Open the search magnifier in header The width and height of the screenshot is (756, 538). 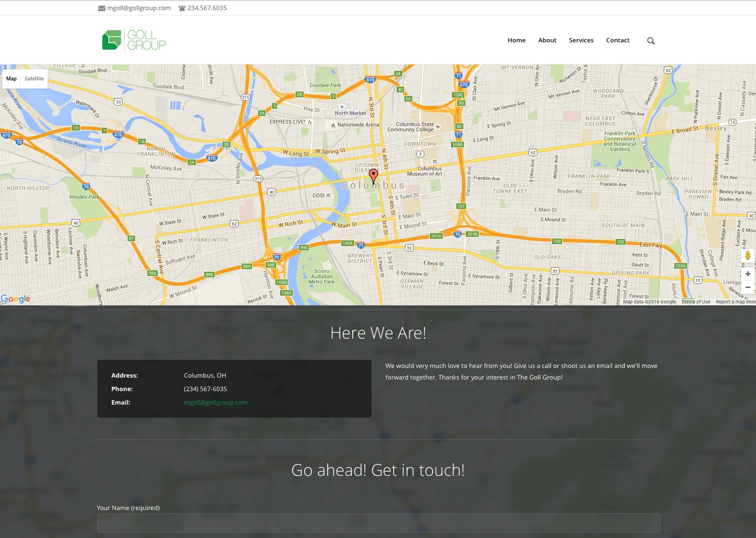point(651,41)
